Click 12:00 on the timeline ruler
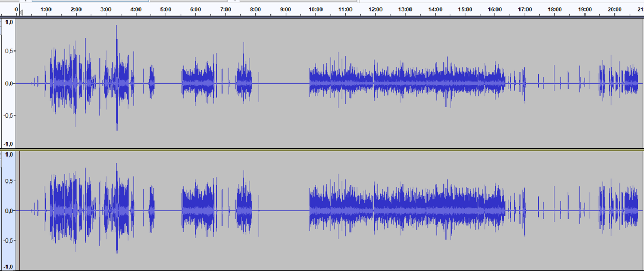This screenshot has height=271, width=644. click(x=375, y=10)
